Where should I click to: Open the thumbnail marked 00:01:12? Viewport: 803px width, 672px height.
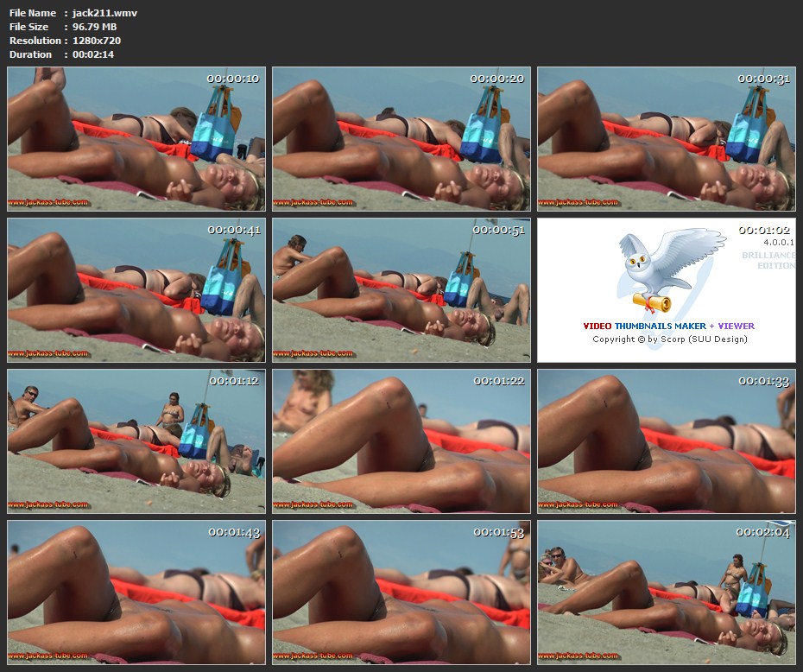pos(136,441)
